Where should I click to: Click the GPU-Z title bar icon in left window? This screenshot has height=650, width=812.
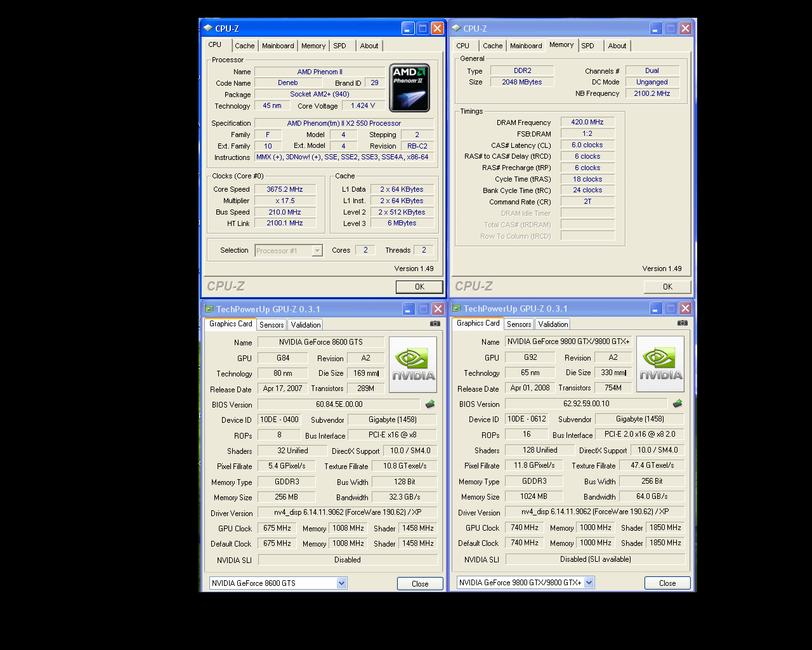(x=209, y=309)
